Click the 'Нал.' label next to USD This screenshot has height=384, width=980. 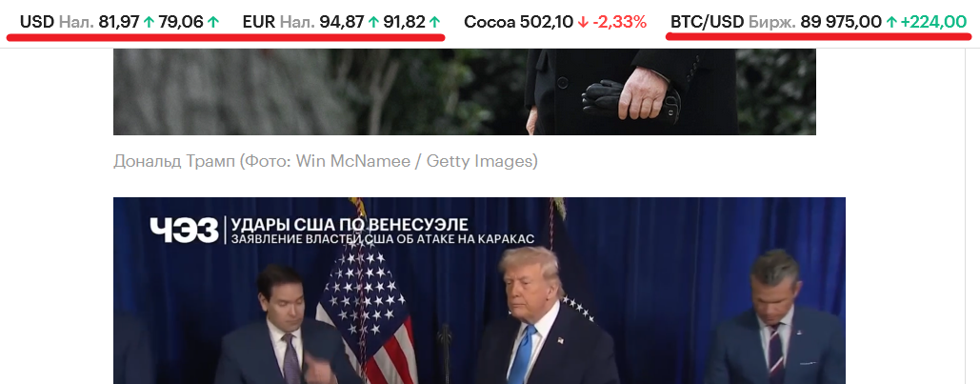click(76, 23)
